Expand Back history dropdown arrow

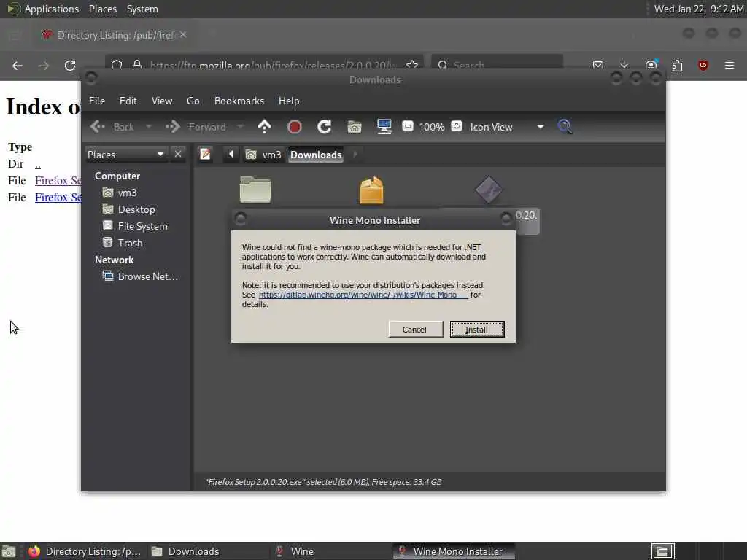[148, 127]
